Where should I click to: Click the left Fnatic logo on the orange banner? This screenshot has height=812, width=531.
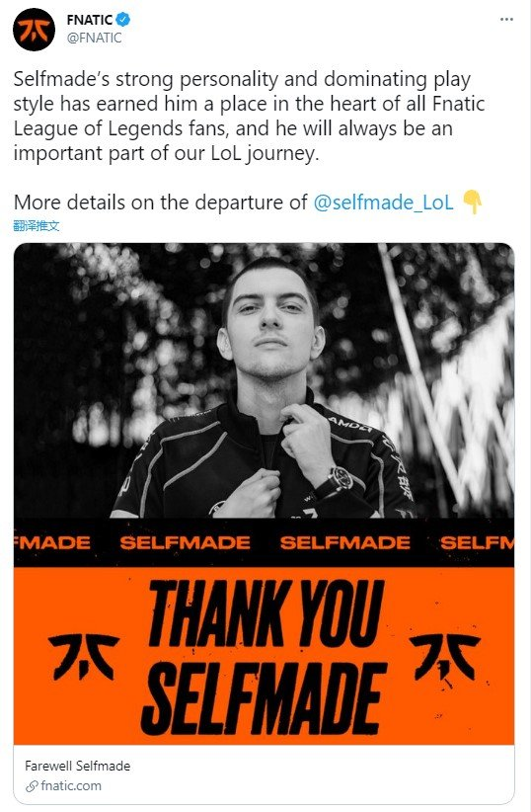[83, 656]
